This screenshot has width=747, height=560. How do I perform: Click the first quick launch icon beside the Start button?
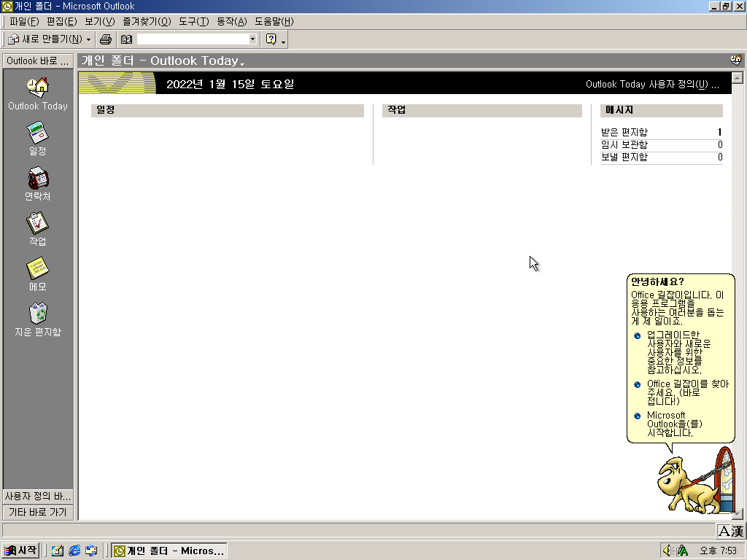(x=58, y=551)
